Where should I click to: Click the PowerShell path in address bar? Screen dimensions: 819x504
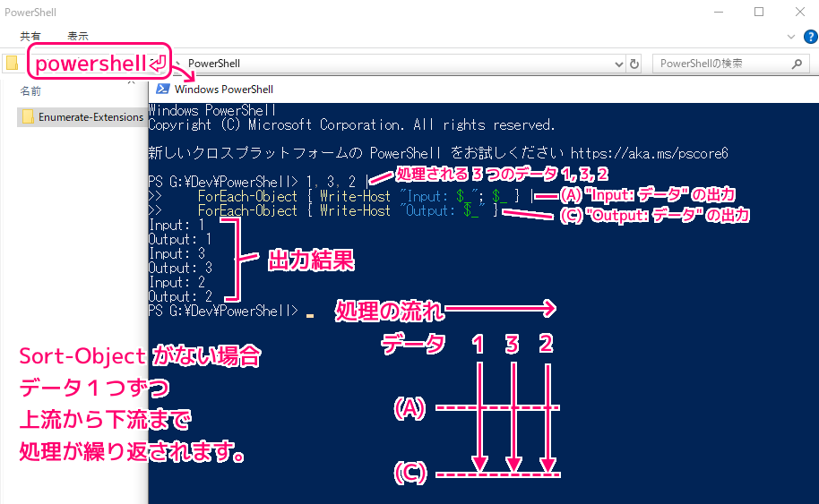[214, 64]
